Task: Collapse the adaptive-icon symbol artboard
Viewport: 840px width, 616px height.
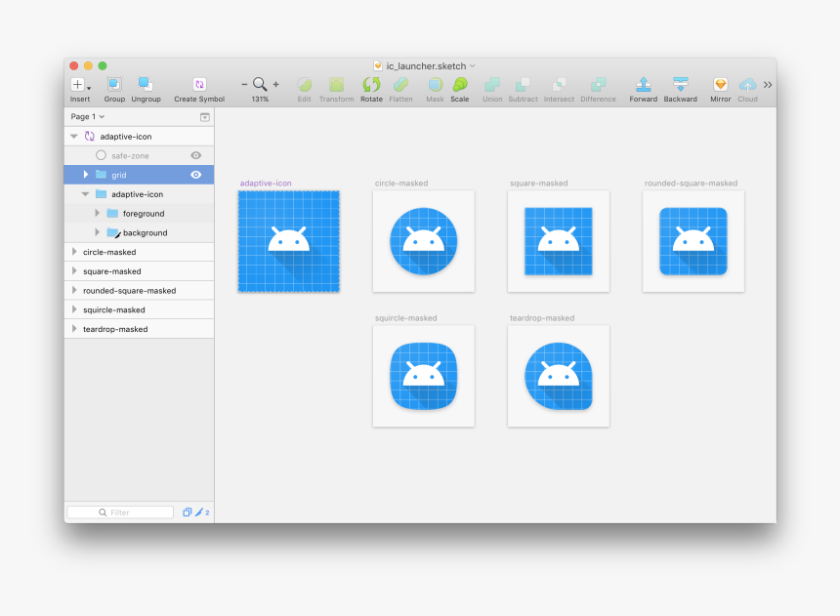Action: coord(74,137)
